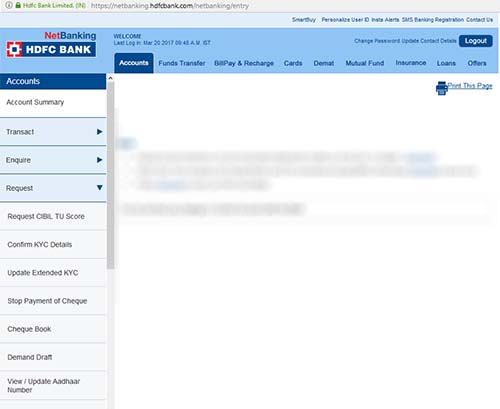Click the Accounts sidebar header
The height and width of the screenshot is (409, 500).
(53, 81)
